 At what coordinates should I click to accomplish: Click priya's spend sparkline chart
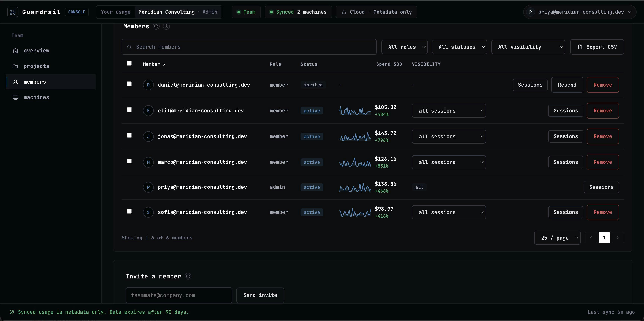355,187
